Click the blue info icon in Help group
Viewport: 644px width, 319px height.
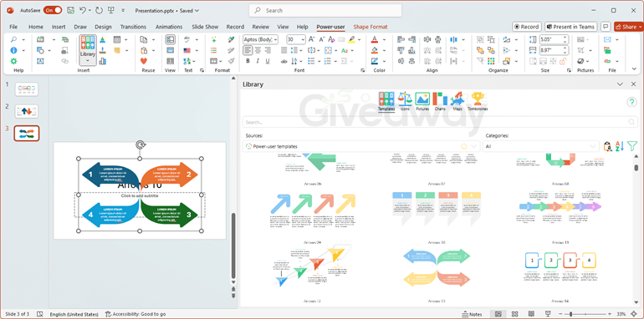(x=13, y=50)
